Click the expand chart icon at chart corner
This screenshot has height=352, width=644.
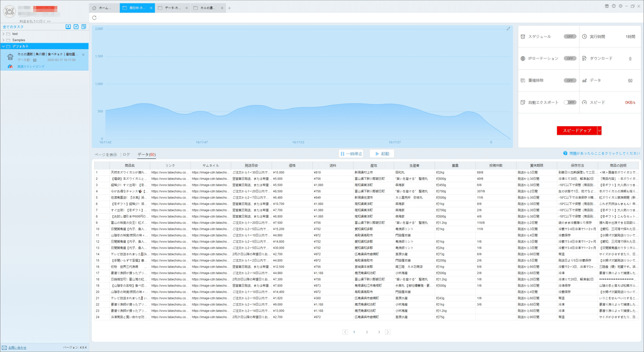(508, 29)
